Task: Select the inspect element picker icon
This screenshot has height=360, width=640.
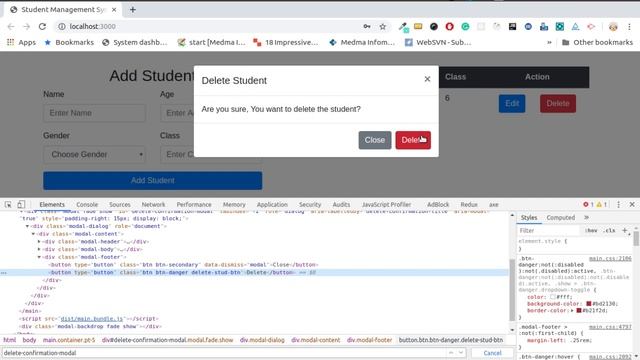Action: coord(8,204)
